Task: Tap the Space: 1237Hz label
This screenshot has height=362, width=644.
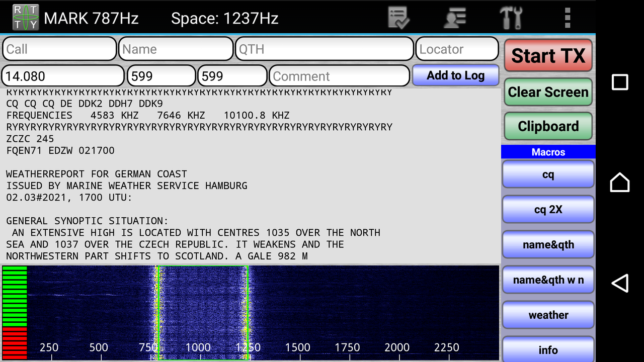Action: point(224,19)
